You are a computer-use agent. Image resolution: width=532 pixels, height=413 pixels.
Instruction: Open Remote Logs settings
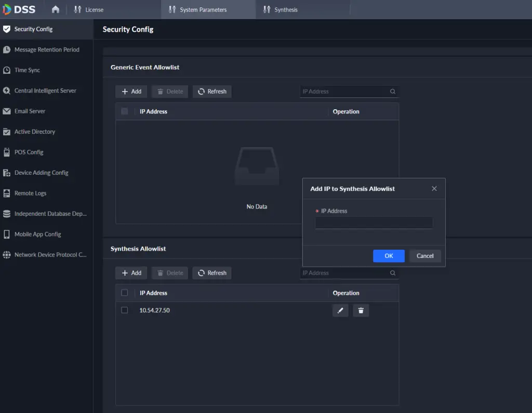[x=33, y=193]
